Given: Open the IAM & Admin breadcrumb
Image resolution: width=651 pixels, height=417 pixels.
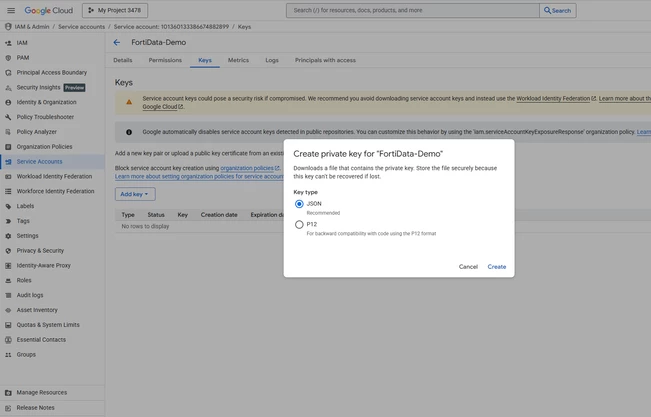Looking at the screenshot, I should 32,27.
